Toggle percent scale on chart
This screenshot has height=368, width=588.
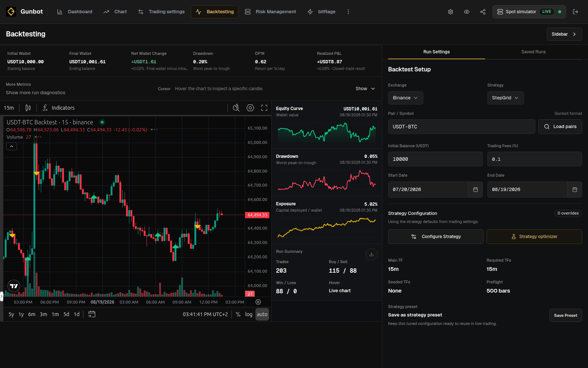(x=238, y=314)
